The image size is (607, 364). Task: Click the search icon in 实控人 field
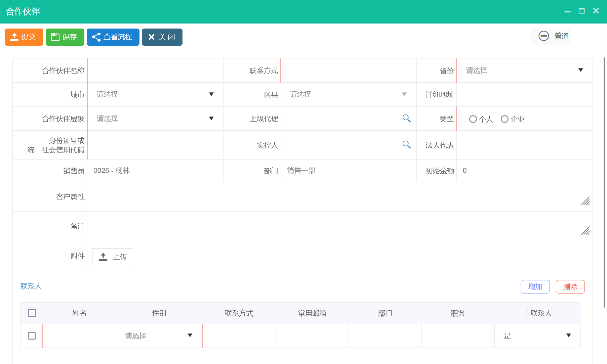(x=406, y=145)
